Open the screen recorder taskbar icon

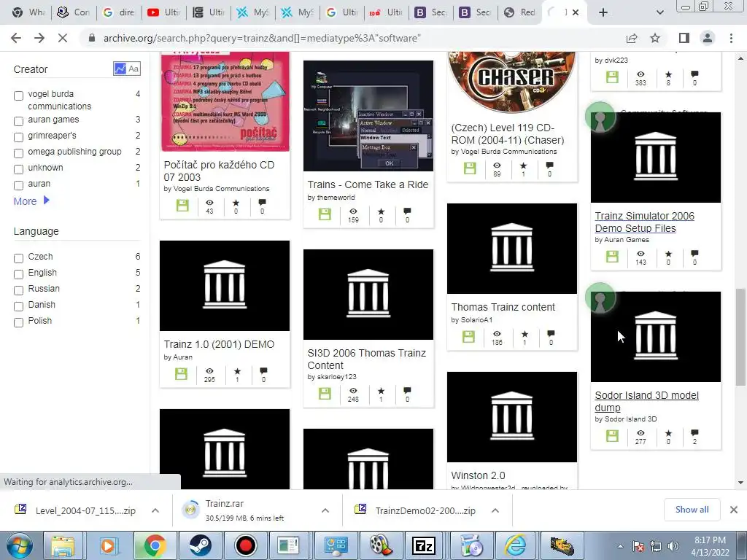pyautogui.click(x=245, y=545)
